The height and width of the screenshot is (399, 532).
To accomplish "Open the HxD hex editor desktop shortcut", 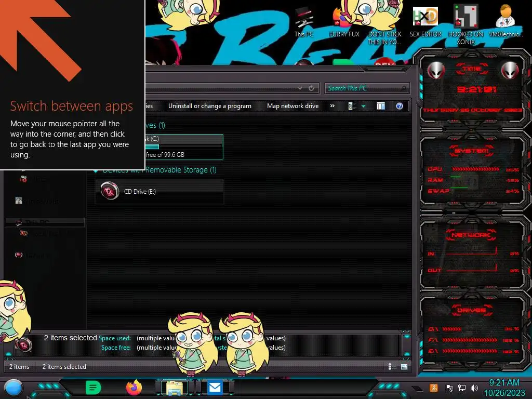I will click(x=425, y=22).
